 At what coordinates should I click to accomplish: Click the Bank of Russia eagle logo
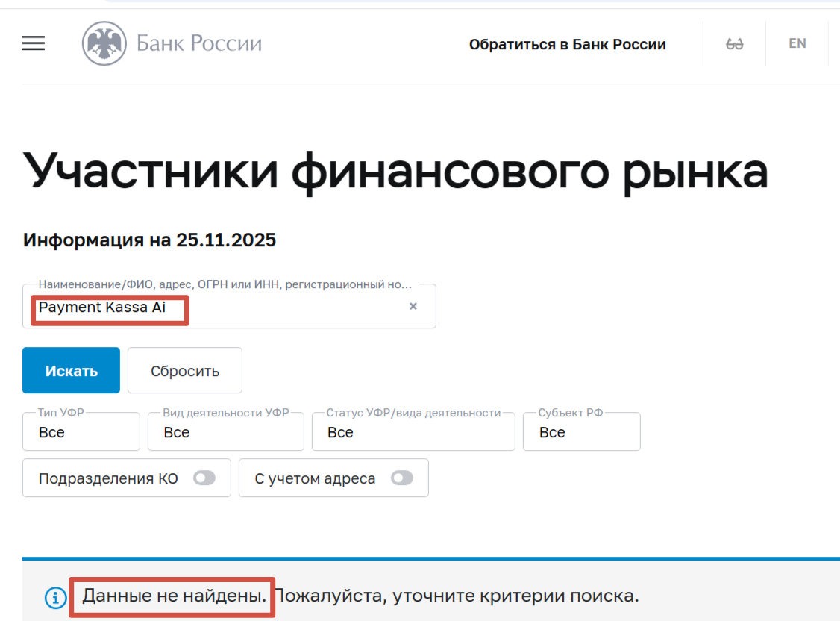coord(104,43)
